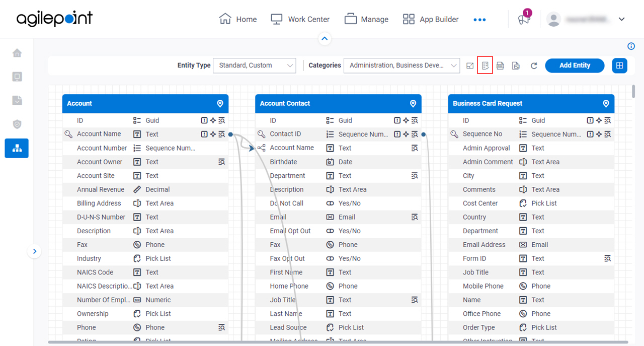The width and height of the screenshot is (644, 346).
Task: Click the checklist icon in toolbar
Action: coord(485,65)
